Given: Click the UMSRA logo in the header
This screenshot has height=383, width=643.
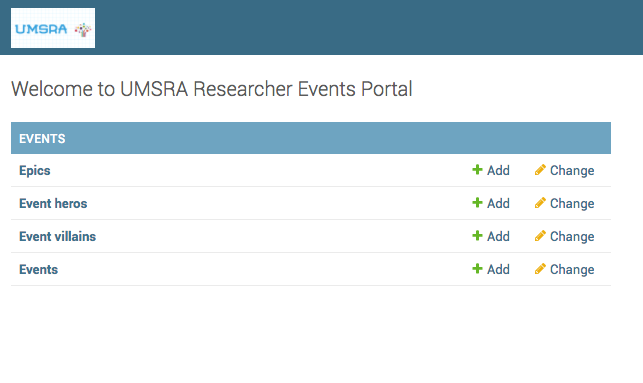Looking at the screenshot, I should pos(53,28).
